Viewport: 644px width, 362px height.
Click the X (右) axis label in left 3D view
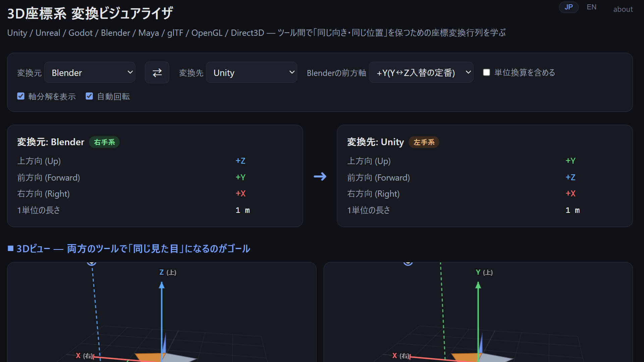(x=85, y=356)
